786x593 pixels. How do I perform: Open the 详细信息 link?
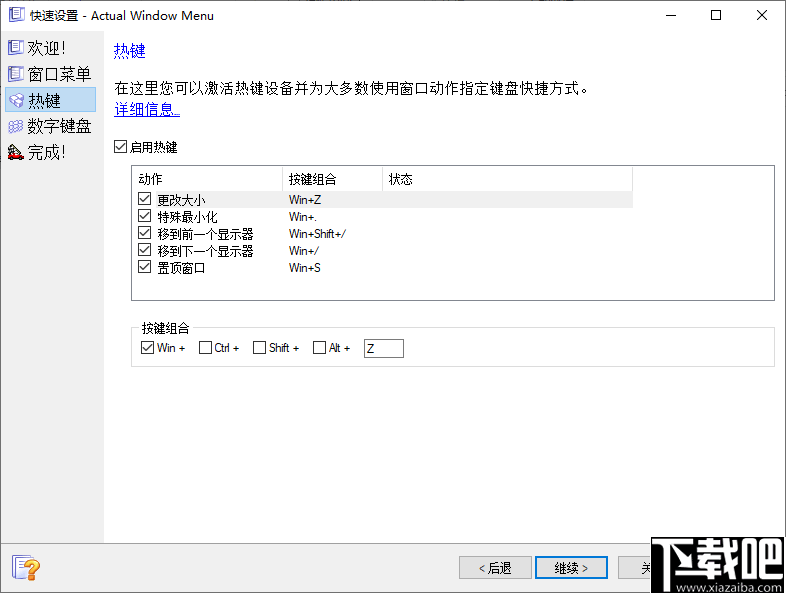tap(147, 109)
